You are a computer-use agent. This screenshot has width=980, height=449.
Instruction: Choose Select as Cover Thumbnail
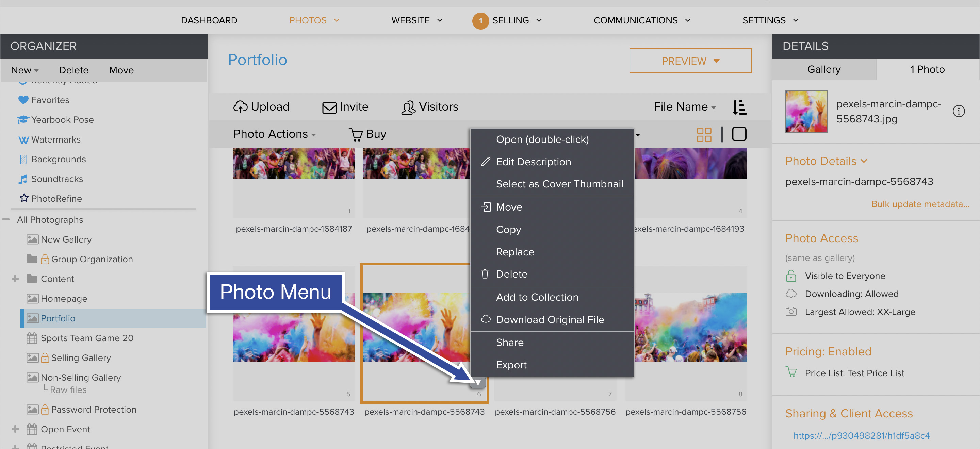pos(552,184)
